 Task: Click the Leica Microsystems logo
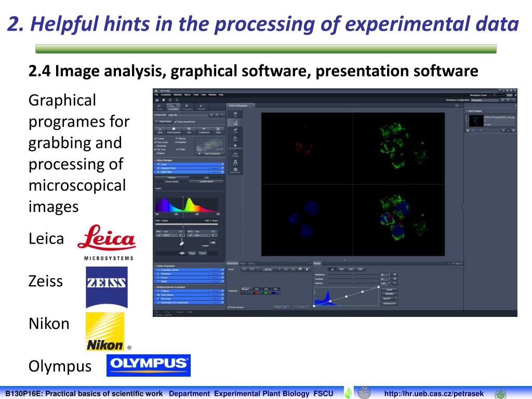107,242
